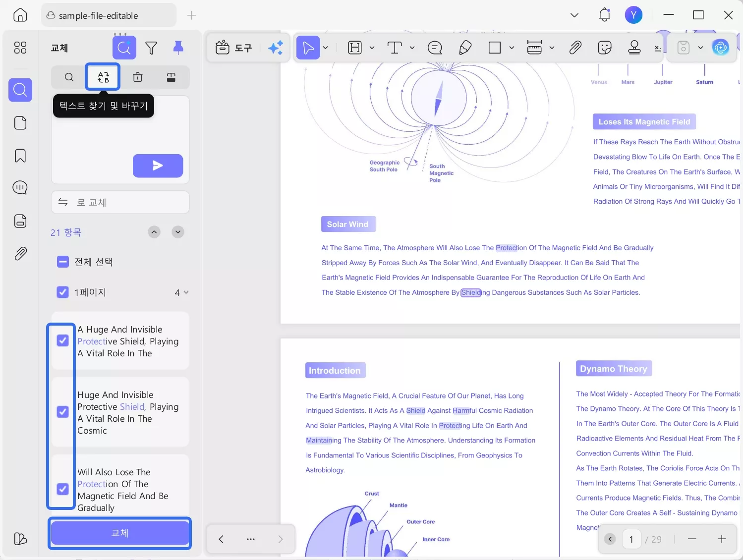
Task: Select the rectangle shape tool
Action: 495,48
